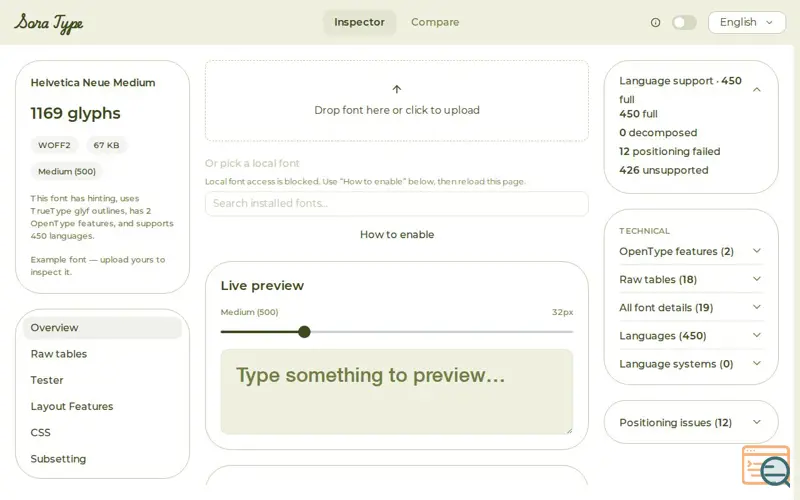
Task: Collapse the Language support panel chevron
Action: (757, 90)
